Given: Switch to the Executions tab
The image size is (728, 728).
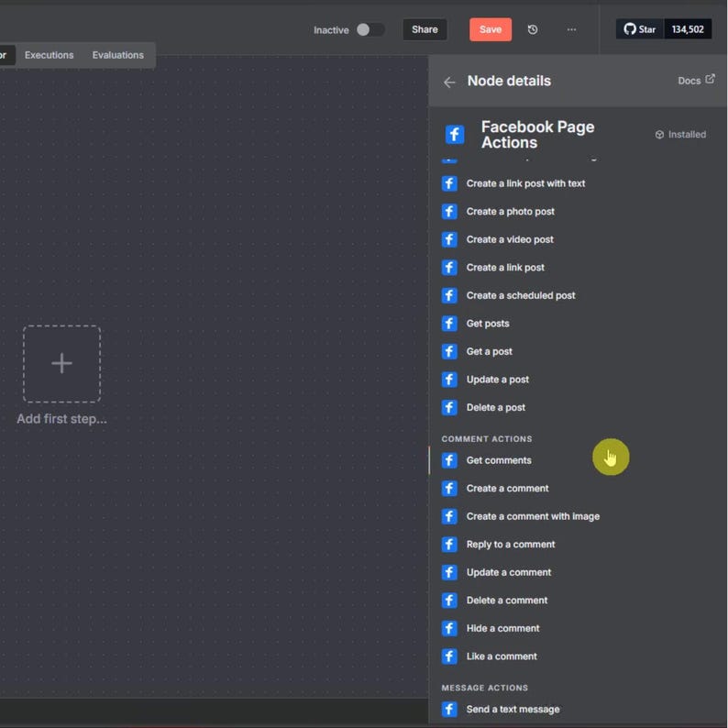Looking at the screenshot, I should (x=50, y=55).
